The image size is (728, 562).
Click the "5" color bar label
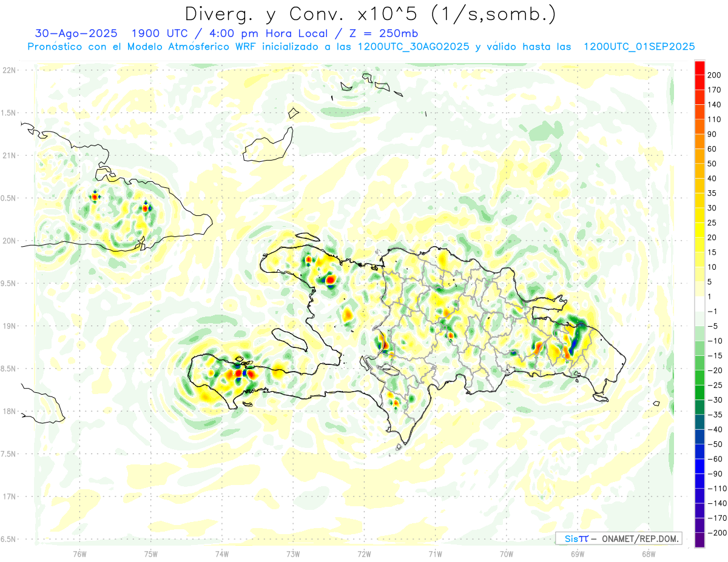pos(710,282)
